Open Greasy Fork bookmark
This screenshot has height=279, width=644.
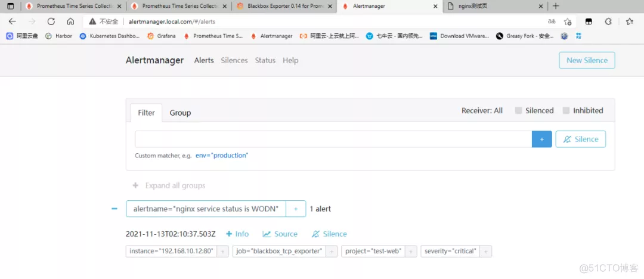pyautogui.click(x=525, y=36)
